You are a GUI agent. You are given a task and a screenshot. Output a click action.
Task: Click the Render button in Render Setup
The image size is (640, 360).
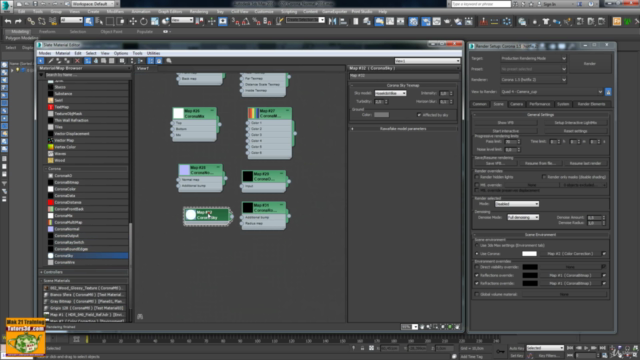click(x=590, y=64)
